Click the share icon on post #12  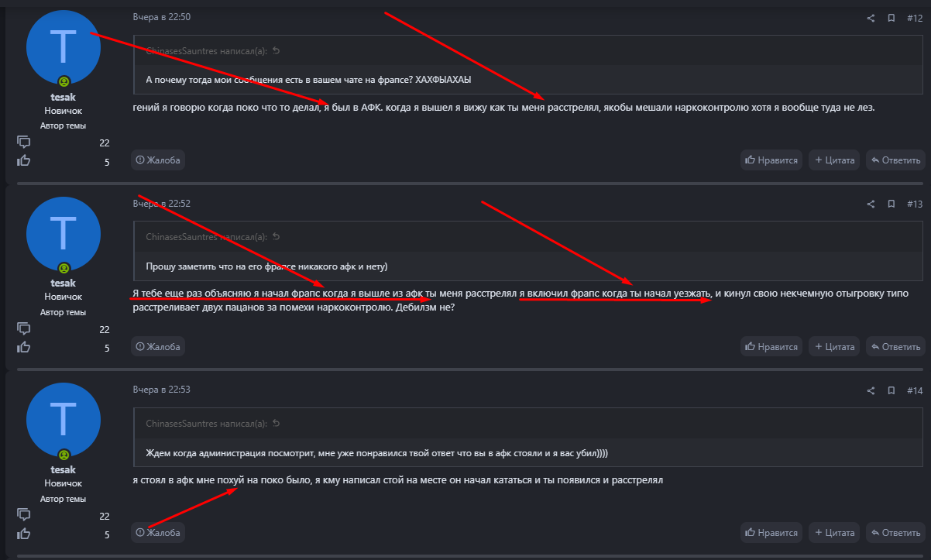(871, 18)
